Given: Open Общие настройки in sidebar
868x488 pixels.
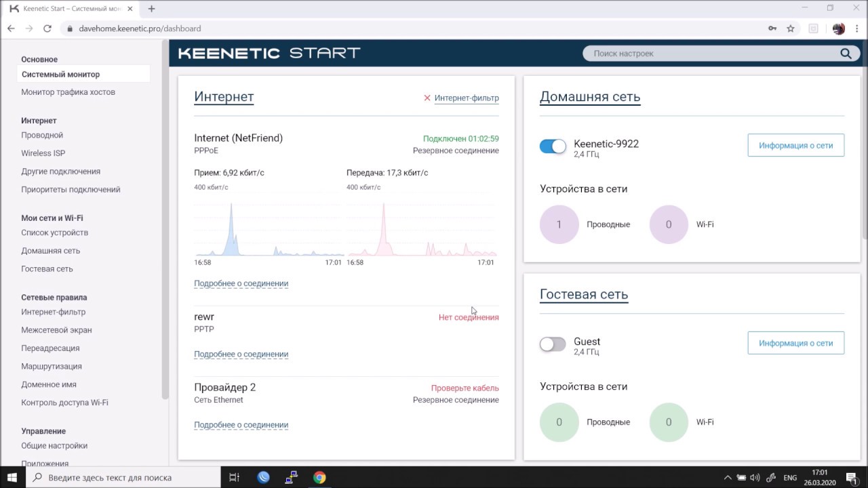Looking at the screenshot, I should tap(54, 446).
